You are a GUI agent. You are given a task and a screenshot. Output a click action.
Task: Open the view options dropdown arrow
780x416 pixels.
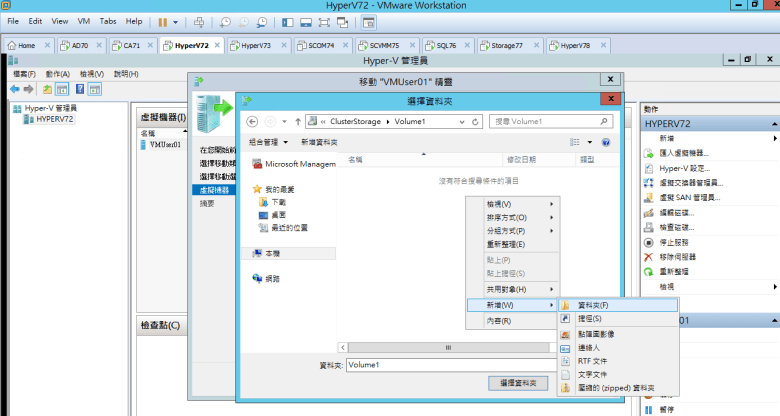pyautogui.click(x=589, y=143)
